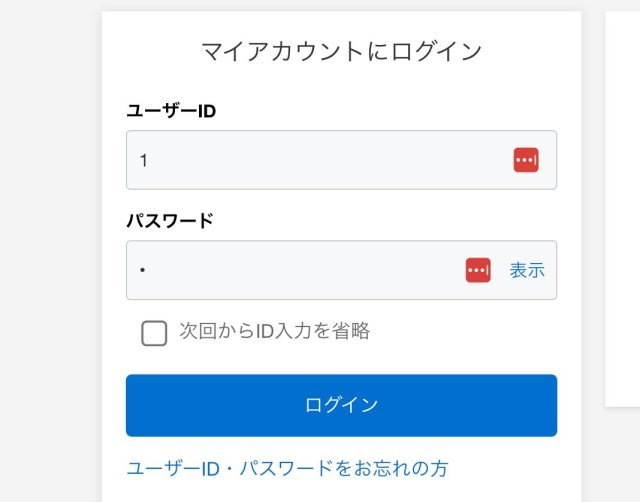
Task: Click the white space below the forgot-password link
Action: (340, 492)
